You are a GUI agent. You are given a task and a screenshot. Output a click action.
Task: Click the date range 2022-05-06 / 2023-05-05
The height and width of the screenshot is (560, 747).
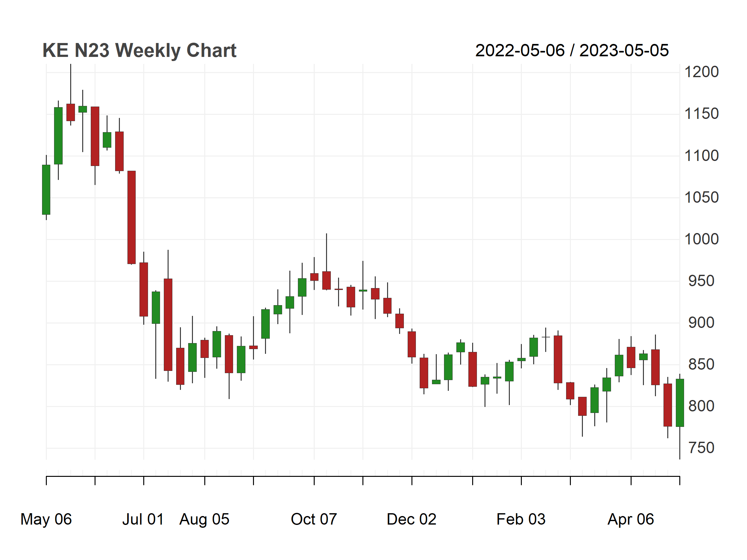pos(572,51)
